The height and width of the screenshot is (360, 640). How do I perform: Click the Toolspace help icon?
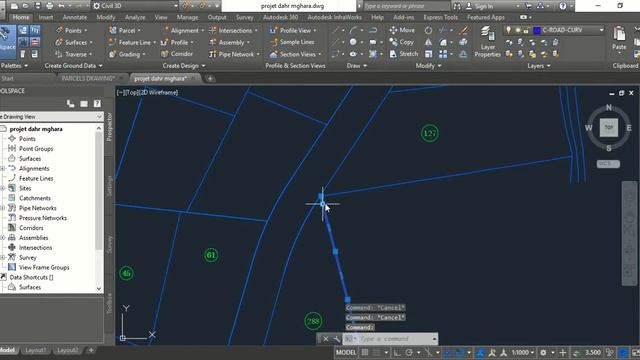[x=97, y=104]
